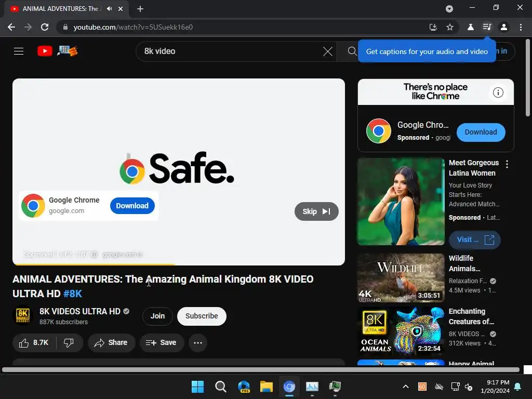This screenshot has height=399, width=532.
Task: Bookmark this page with the star icon
Action: (x=450, y=27)
